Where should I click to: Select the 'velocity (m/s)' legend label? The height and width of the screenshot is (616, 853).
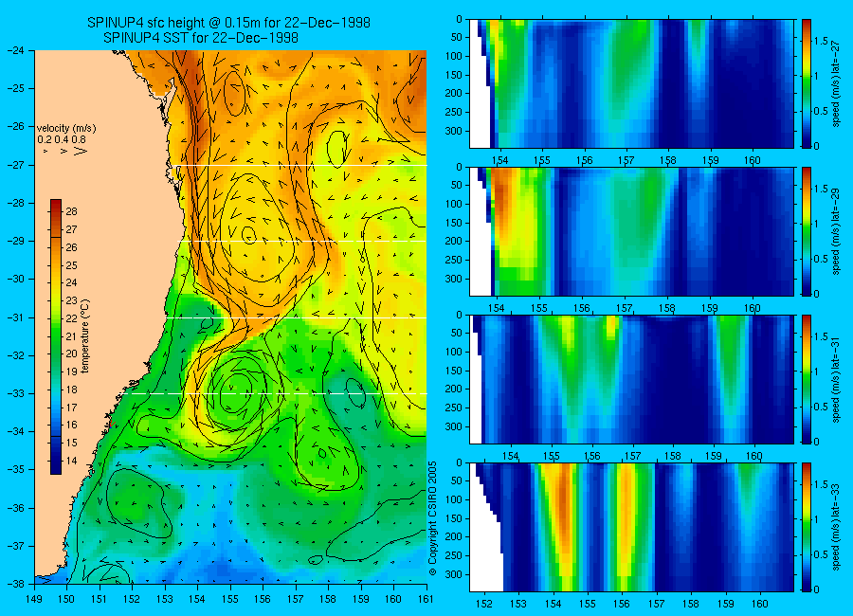(x=66, y=129)
